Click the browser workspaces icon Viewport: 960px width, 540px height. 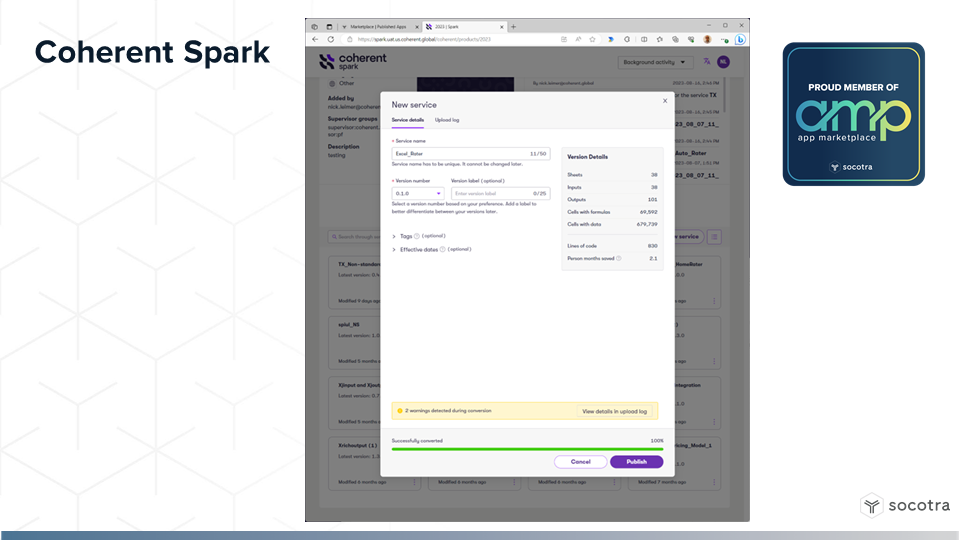(x=315, y=27)
